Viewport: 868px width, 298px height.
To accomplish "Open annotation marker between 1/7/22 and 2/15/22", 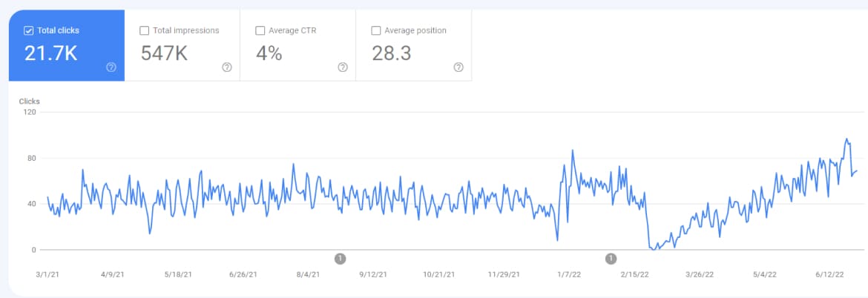I will (x=611, y=259).
